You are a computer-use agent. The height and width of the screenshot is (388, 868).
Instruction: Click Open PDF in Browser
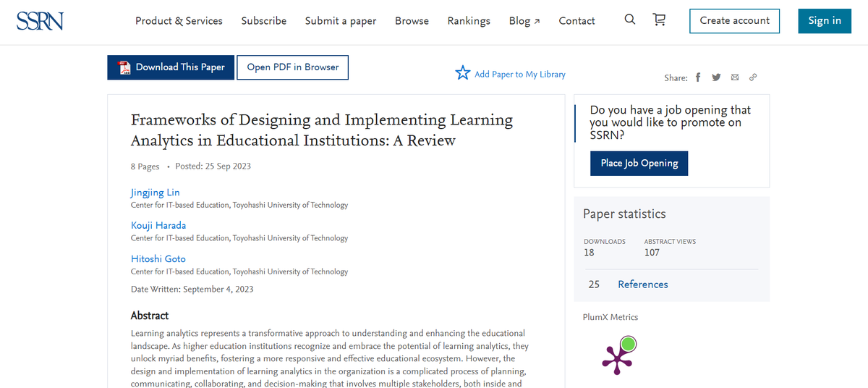coord(293,67)
